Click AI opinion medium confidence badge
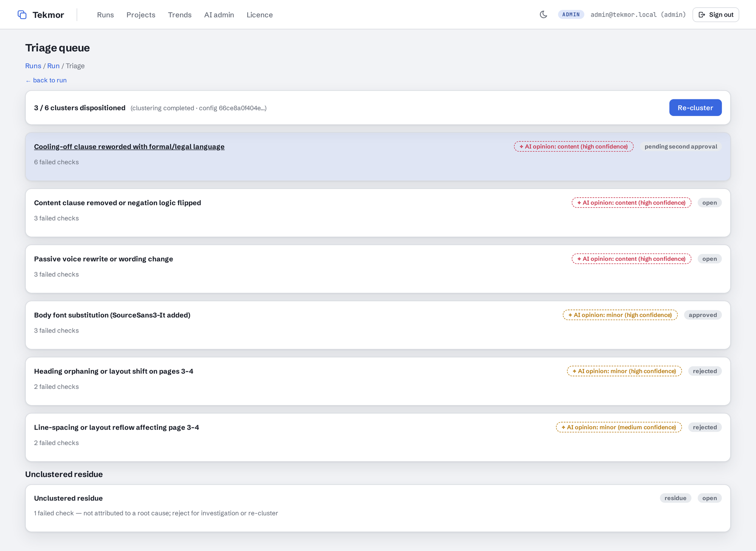 619,427
